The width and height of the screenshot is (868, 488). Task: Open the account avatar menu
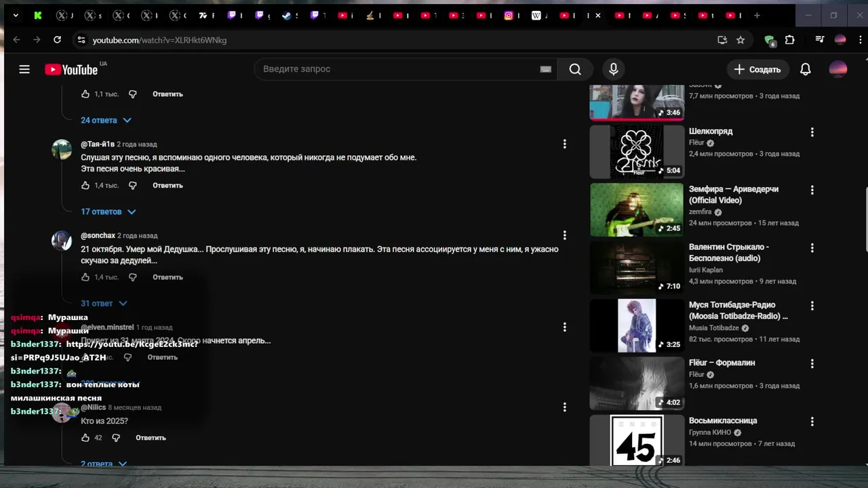(x=838, y=69)
